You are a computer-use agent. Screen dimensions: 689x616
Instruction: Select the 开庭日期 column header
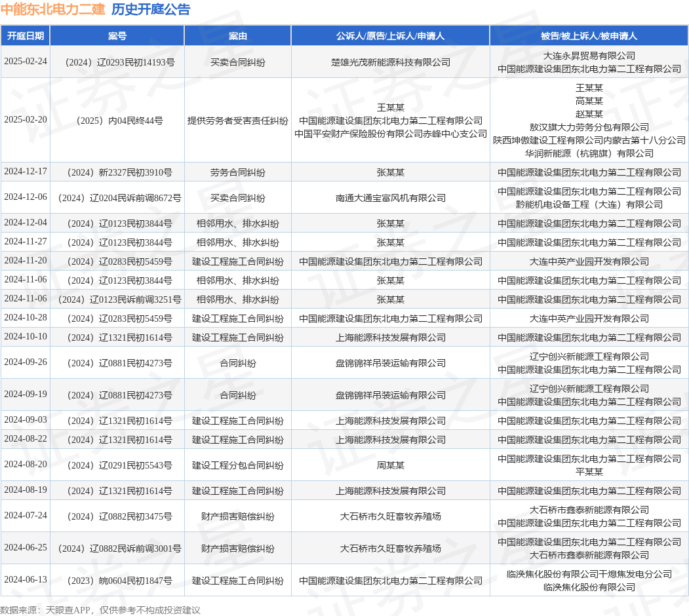tap(26, 36)
